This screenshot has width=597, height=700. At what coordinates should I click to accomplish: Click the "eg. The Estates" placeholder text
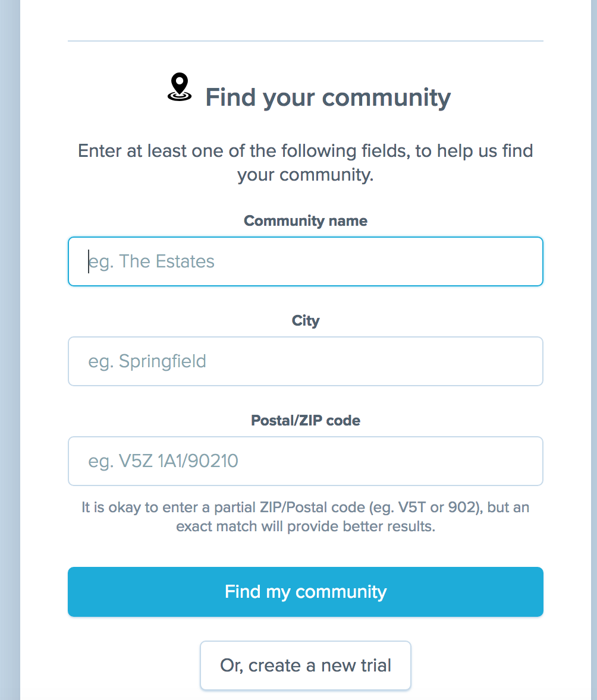pyautogui.click(x=152, y=261)
